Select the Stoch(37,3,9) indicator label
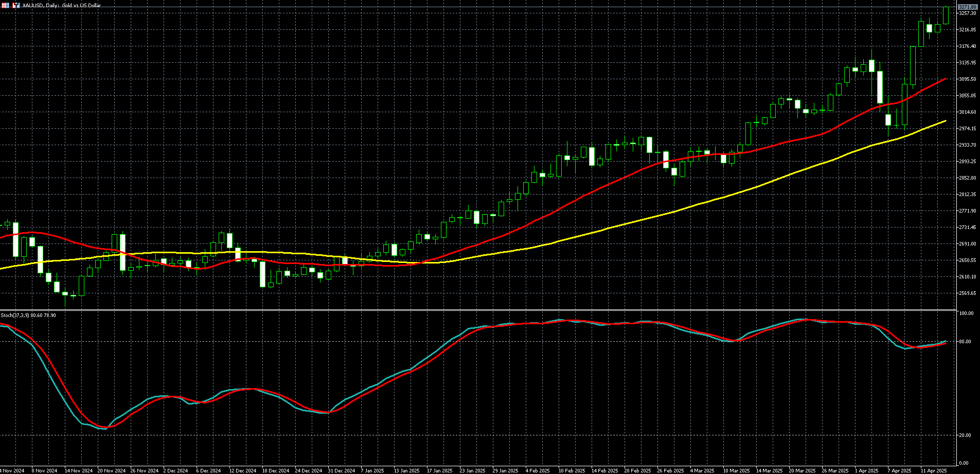980x474 pixels. click(x=28, y=315)
